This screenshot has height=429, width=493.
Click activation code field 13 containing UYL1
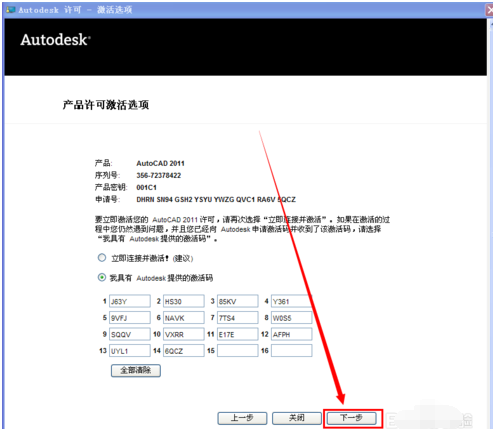point(130,351)
